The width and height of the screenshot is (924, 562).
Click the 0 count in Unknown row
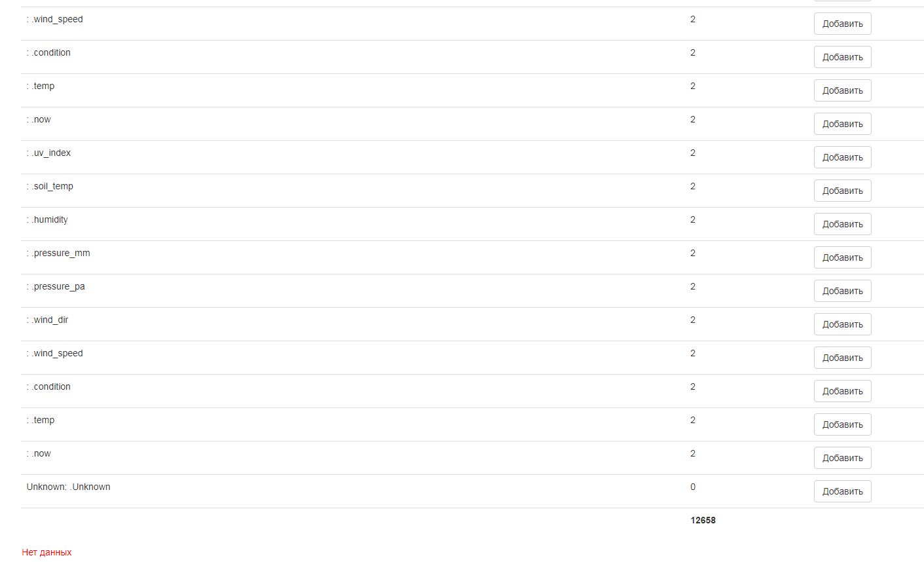pos(693,487)
